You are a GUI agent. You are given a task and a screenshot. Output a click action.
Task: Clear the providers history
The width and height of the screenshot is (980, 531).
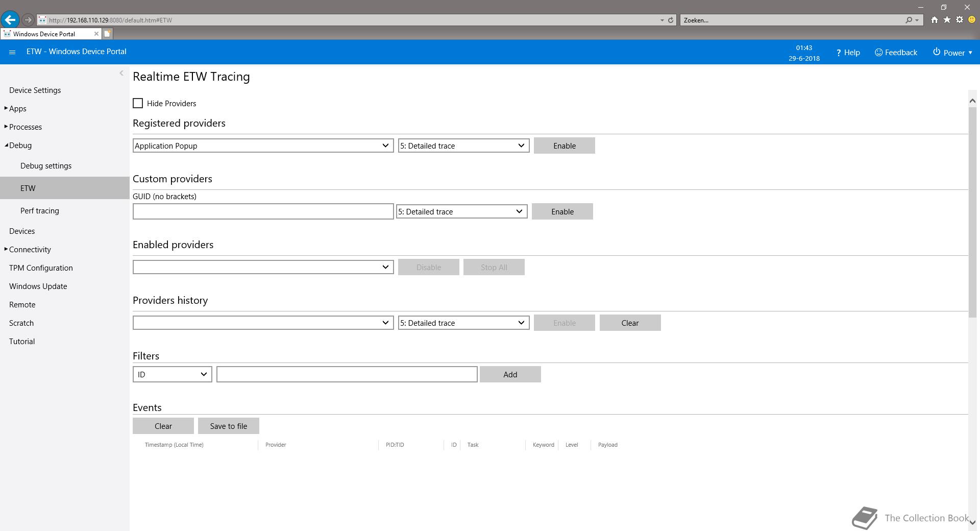click(x=630, y=323)
